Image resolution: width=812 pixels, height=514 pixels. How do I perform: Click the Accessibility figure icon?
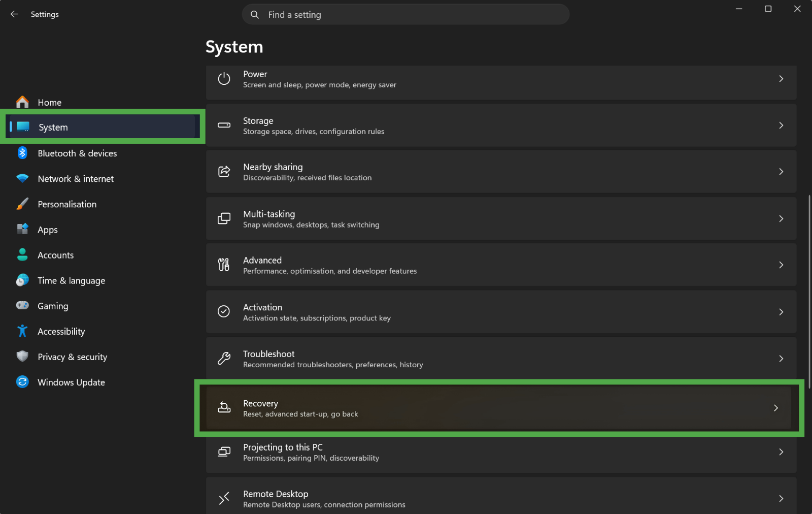point(22,331)
